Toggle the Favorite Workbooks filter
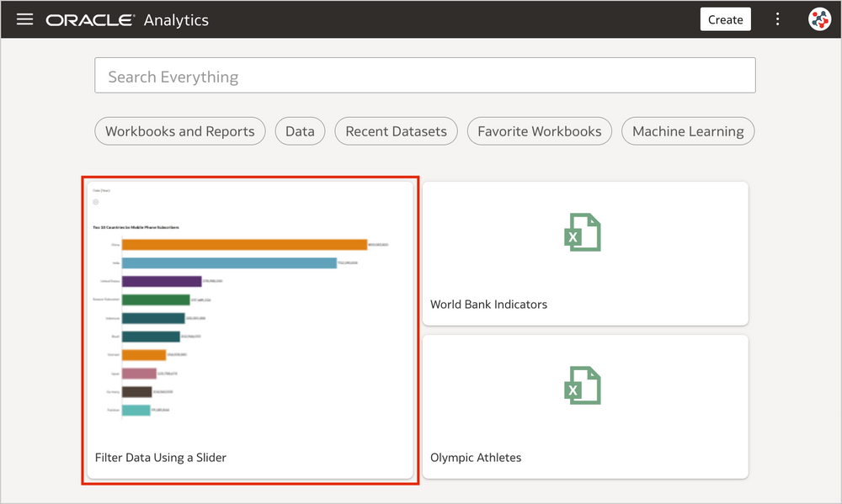 (539, 131)
